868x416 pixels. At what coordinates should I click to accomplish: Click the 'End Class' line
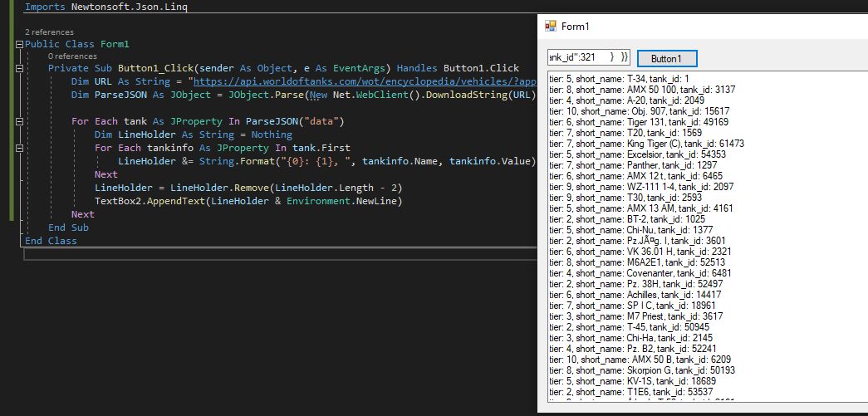pyautogui.click(x=51, y=241)
